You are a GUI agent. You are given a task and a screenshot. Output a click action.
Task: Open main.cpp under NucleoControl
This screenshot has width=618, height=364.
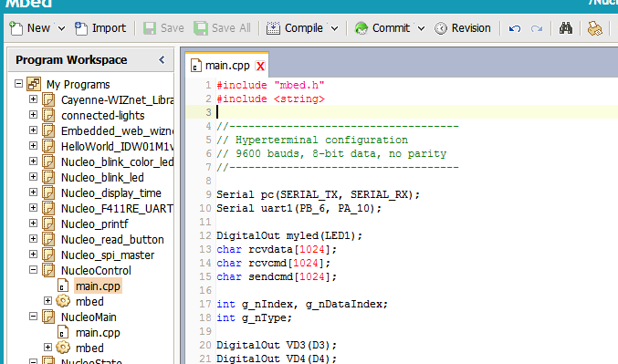point(98,286)
